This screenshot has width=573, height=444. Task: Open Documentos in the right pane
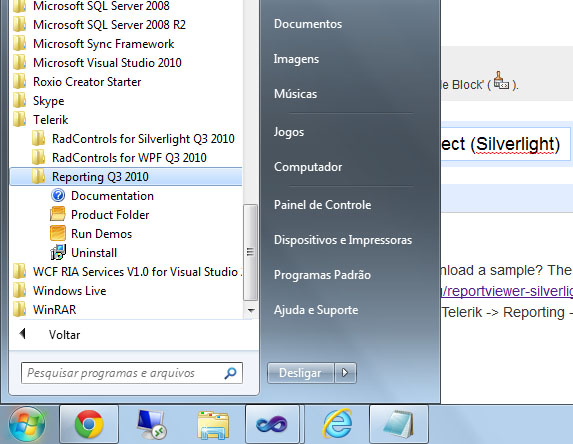pos(308,24)
